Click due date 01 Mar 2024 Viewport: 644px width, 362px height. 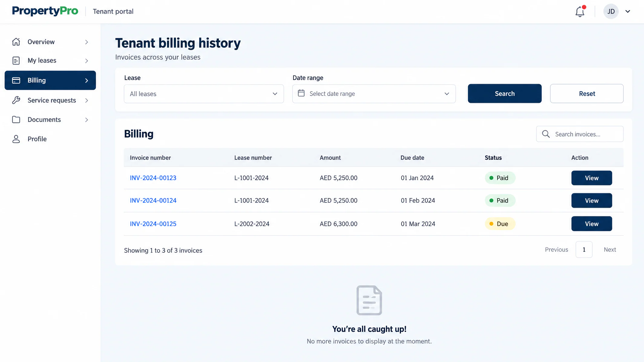[x=418, y=224]
